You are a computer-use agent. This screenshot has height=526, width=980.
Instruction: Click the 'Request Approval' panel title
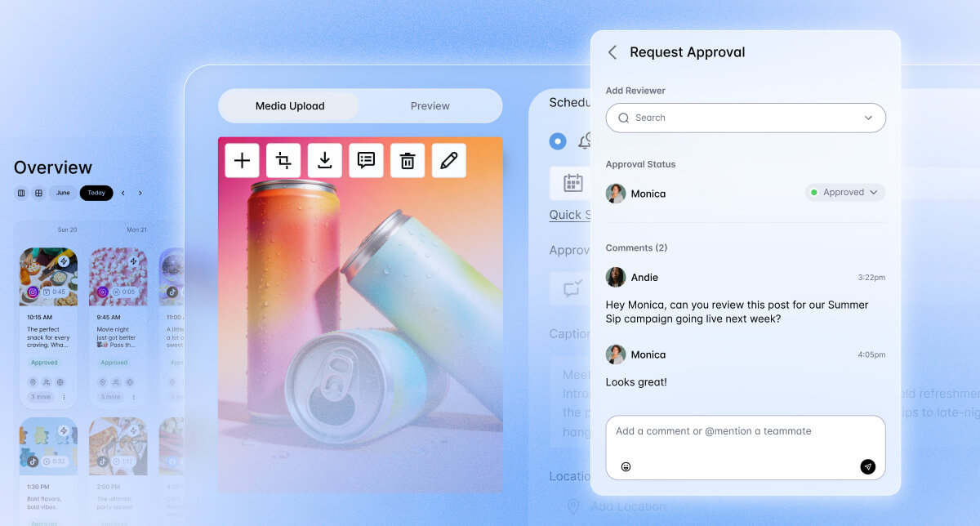click(688, 52)
